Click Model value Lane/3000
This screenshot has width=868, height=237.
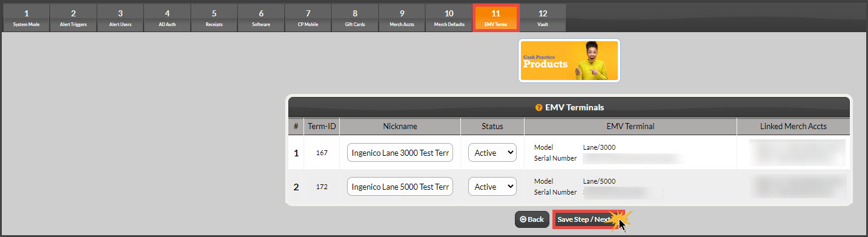[599, 147]
